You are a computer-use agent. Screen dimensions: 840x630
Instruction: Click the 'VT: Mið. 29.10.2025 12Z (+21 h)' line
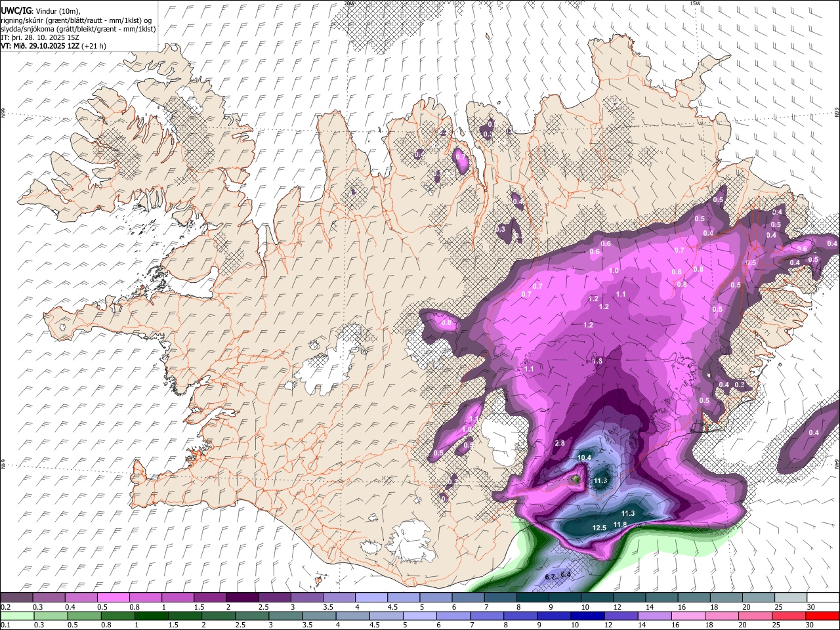53,46
